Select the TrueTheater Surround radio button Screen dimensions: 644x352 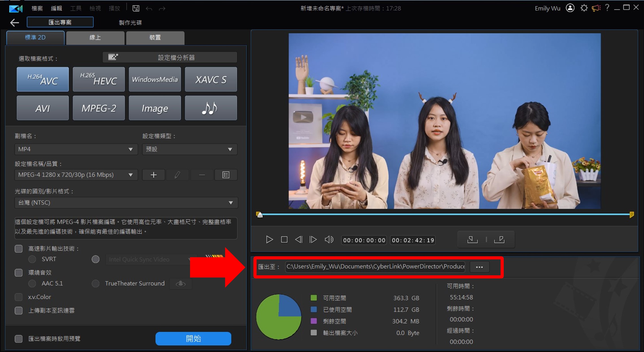(95, 283)
